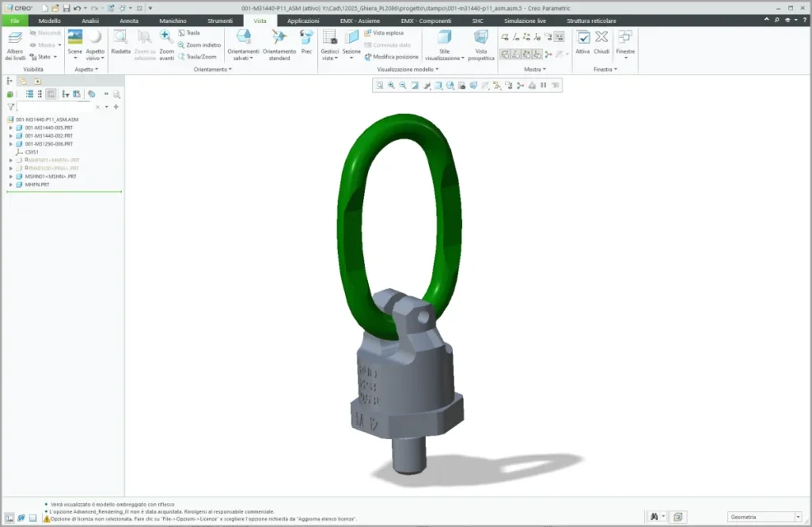Toggle the Vista prospettica perspective view
Screen dimensions: 812x527
481,43
